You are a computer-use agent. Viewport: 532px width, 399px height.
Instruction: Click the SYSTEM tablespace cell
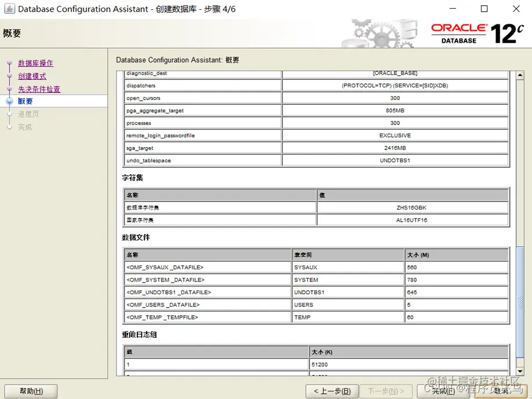[x=348, y=280]
